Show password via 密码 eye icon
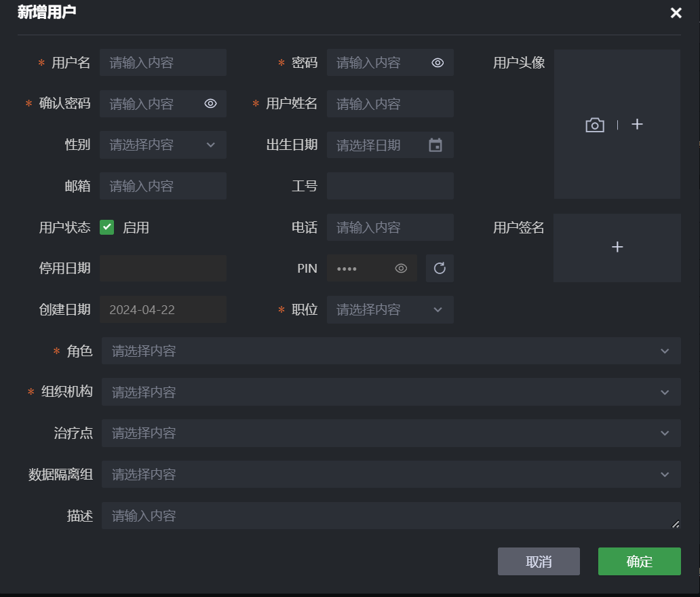This screenshot has width=700, height=597. (x=437, y=62)
